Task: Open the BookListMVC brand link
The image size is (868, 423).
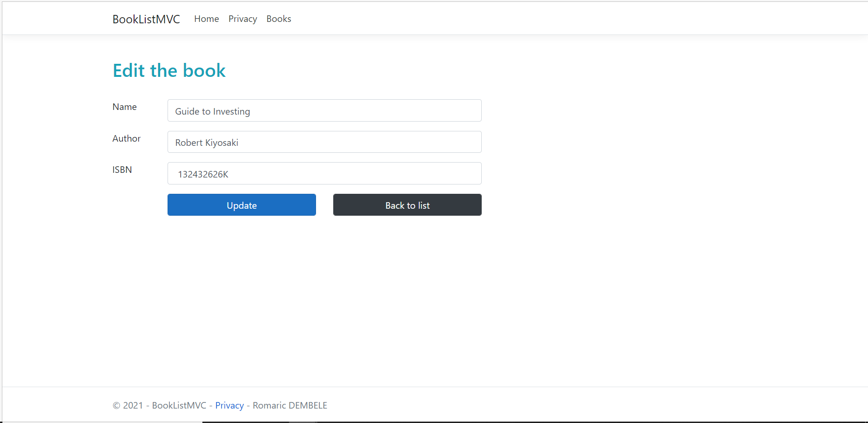Action: point(146,19)
